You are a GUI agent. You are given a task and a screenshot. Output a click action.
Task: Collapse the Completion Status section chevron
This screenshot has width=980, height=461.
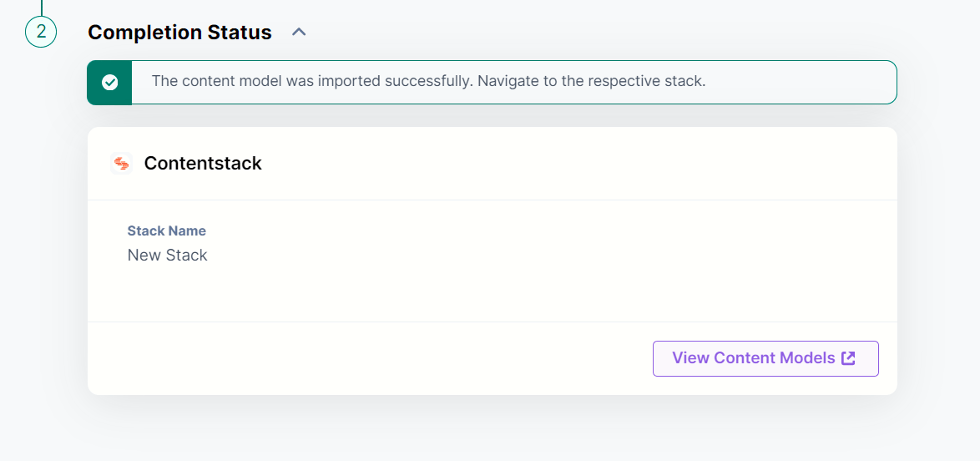point(299,32)
